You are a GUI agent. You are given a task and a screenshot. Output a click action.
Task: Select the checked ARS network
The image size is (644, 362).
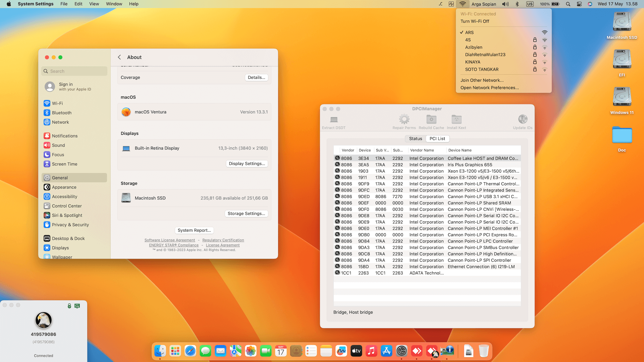(469, 33)
